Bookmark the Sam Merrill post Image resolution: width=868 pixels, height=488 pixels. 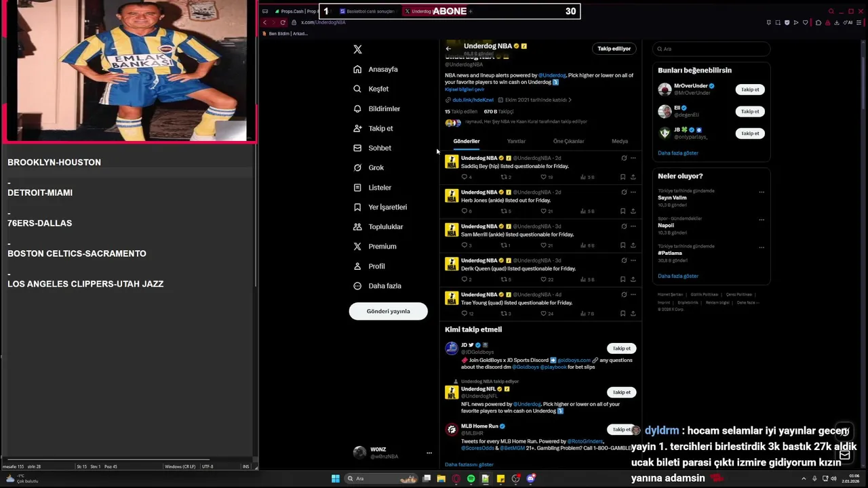tap(623, 245)
